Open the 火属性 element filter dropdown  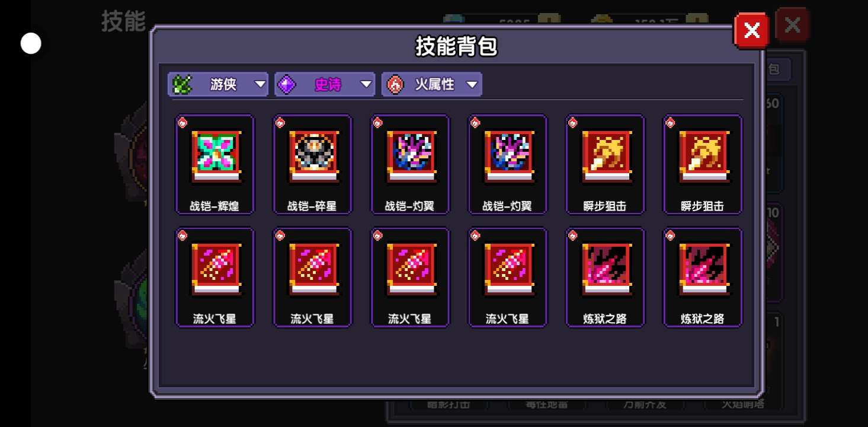point(432,84)
